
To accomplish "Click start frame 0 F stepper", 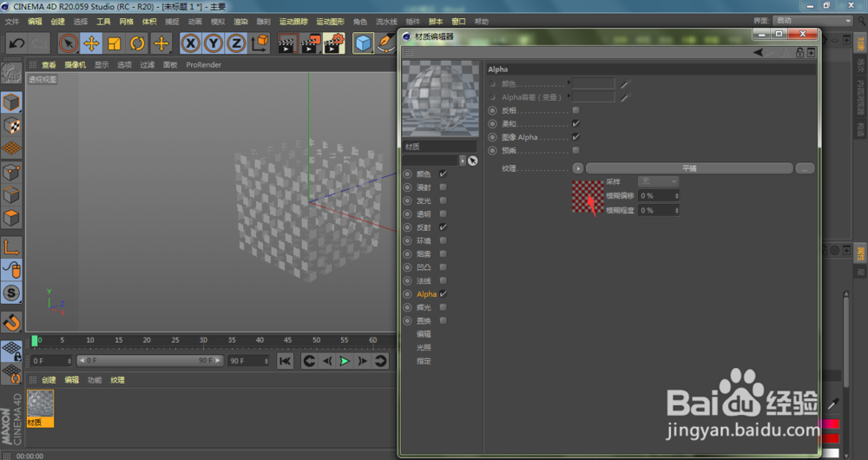I will click(69, 361).
